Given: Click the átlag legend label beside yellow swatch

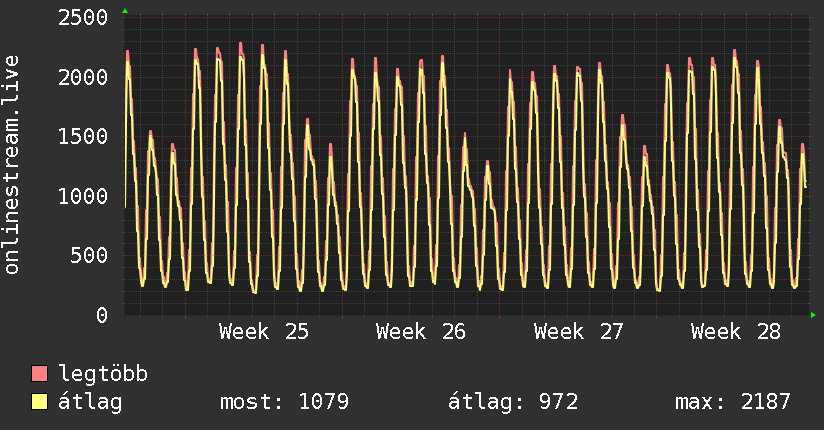Looking at the screenshot, I should pyautogui.click(x=90, y=402).
